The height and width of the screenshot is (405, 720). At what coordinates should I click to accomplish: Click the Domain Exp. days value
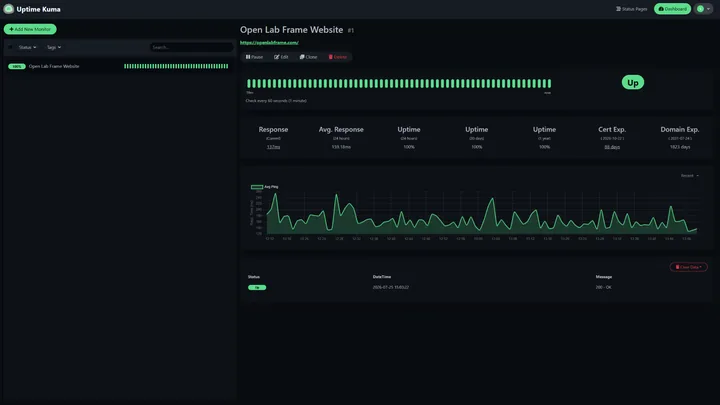click(680, 147)
